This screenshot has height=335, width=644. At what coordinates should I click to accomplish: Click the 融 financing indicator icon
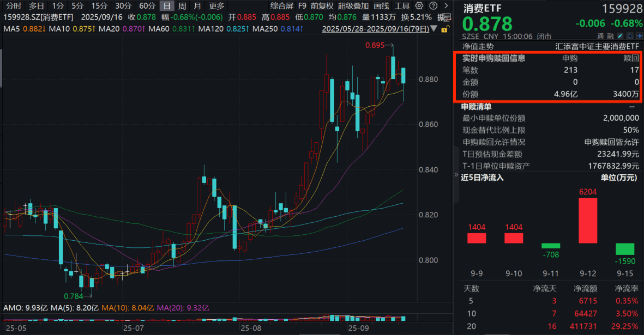610,35
